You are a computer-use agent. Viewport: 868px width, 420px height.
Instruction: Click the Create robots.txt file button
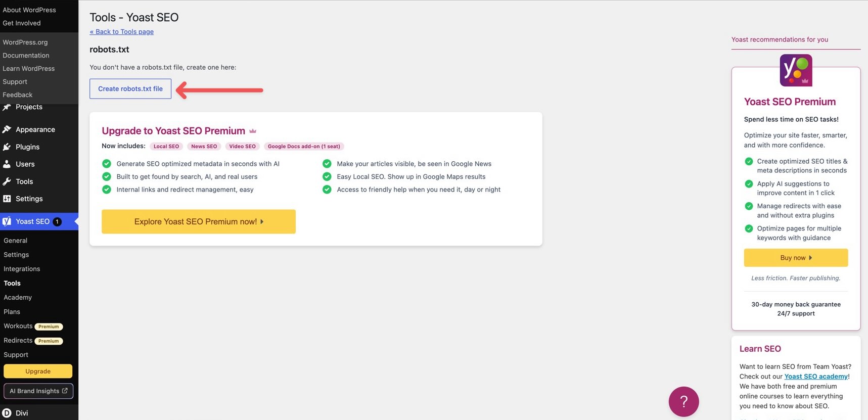click(130, 88)
